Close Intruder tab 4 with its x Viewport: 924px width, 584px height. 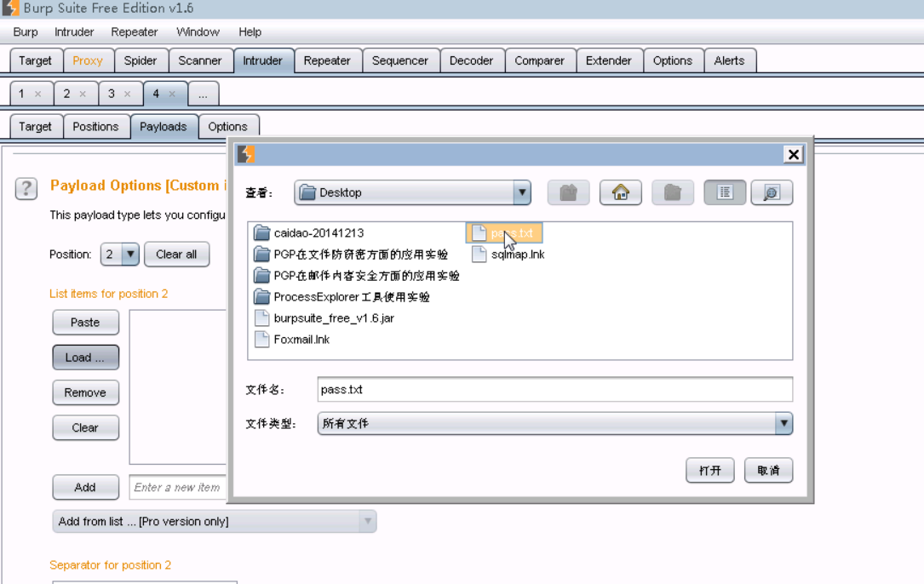[172, 94]
